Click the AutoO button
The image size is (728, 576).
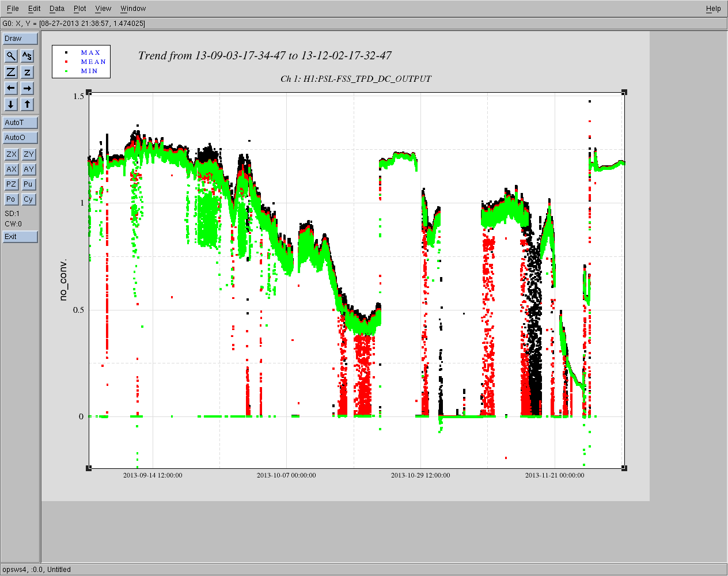(x=20, y=138)
